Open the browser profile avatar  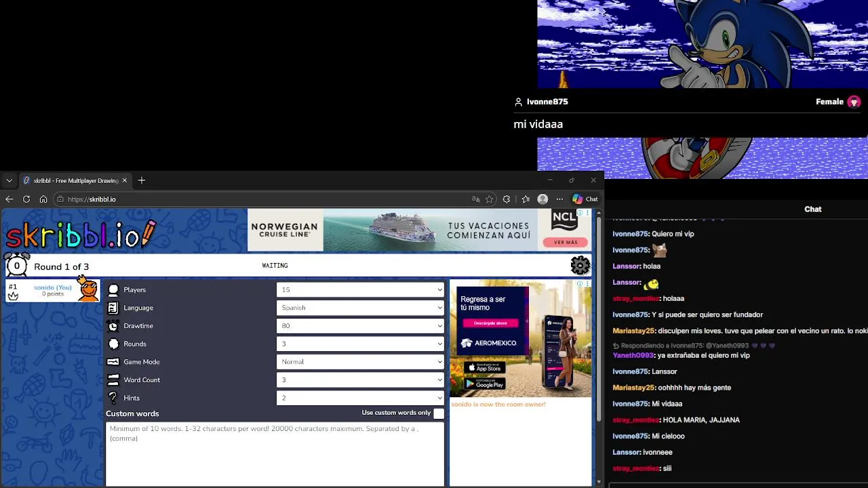(x=542, y=199)
